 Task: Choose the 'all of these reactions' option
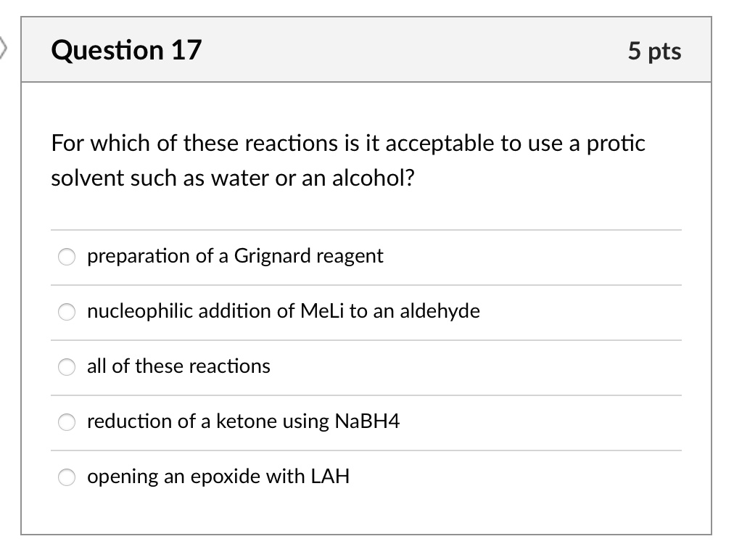point(66,367)
